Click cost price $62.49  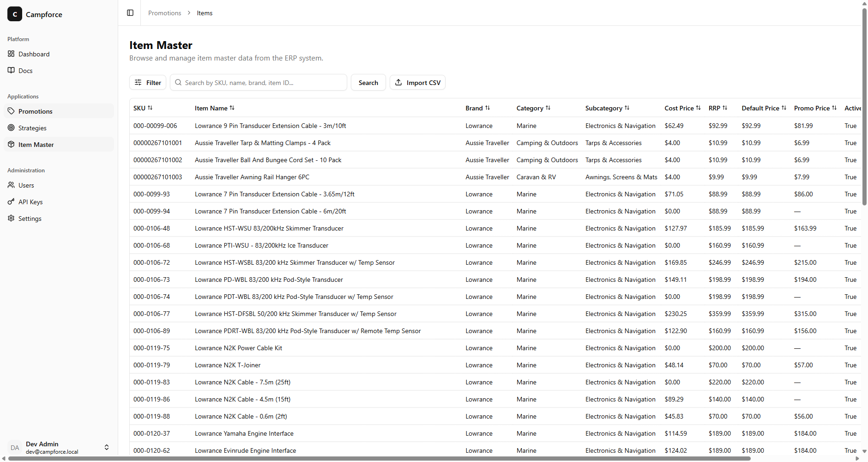(x=674, y=126)
